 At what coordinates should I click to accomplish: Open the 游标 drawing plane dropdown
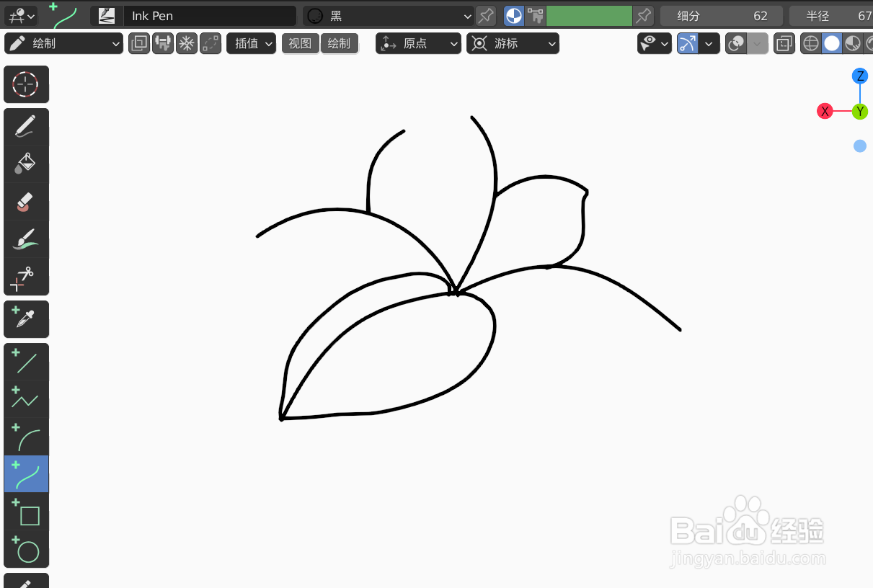pyautogui.click(x=513, y=43)
